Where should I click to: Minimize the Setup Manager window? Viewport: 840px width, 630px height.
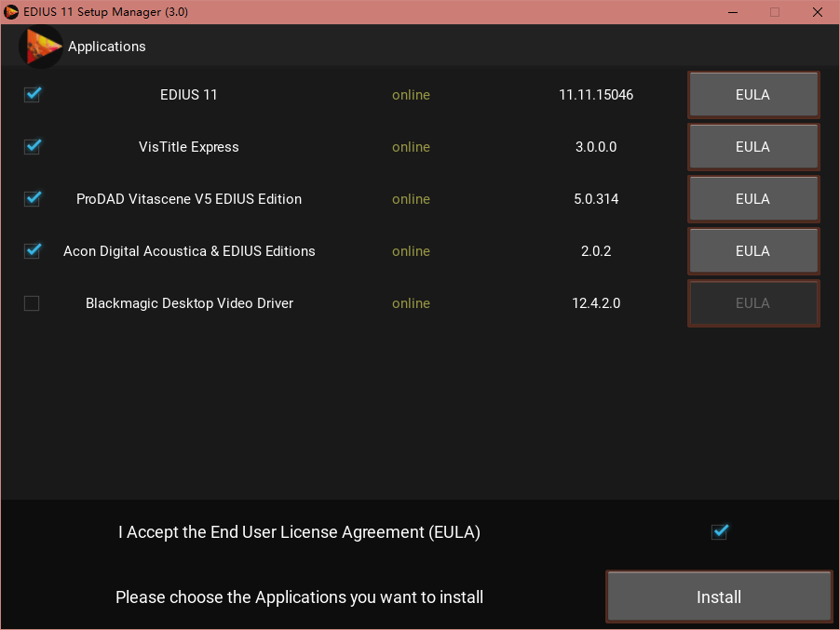733,12
